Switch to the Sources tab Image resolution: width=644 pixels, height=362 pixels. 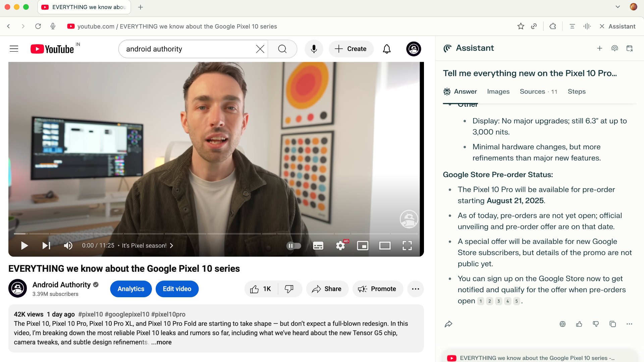click(532, 92)
